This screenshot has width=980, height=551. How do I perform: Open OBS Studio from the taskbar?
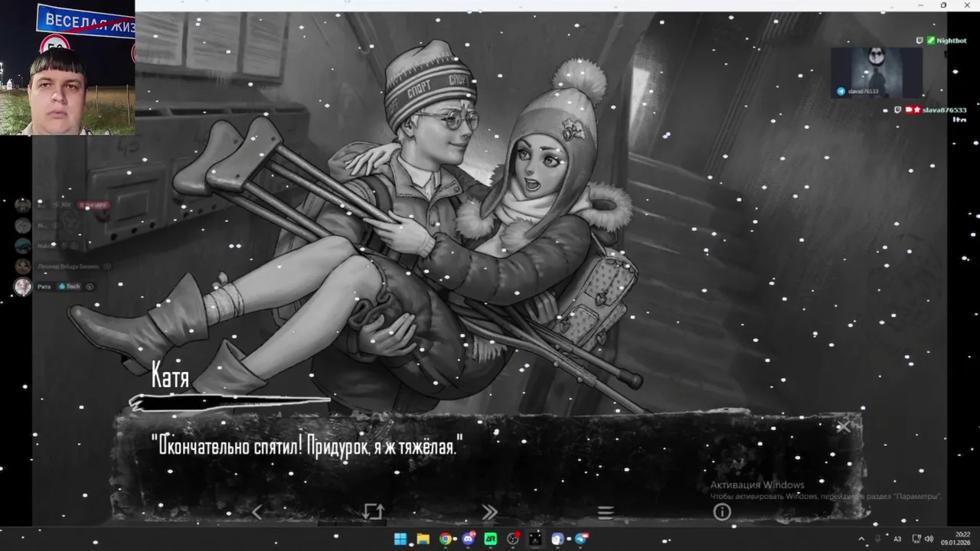pos(513,539)
